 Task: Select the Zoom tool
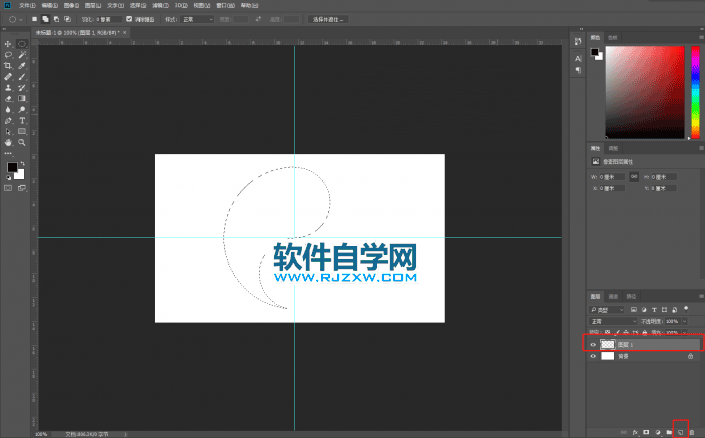point(22,143)
